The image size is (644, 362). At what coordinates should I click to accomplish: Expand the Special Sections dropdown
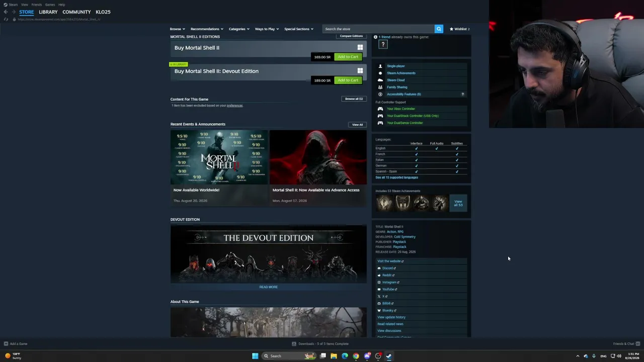click(x=299, y=29)
